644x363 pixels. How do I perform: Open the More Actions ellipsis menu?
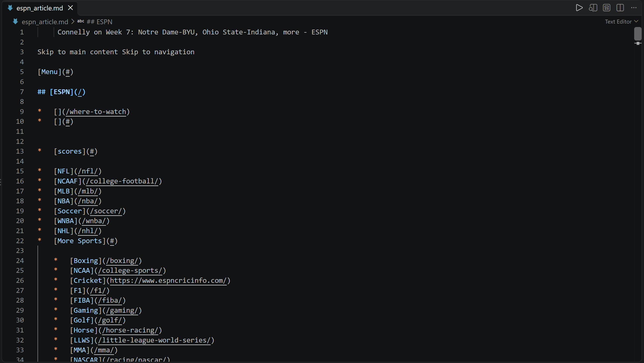(x=634, y=8)
